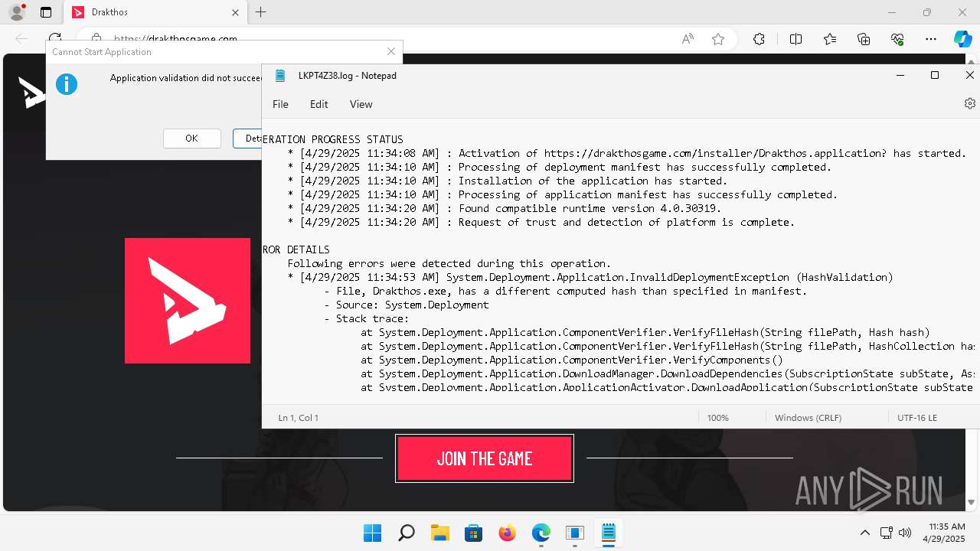Open Edge Extensions puzzle icon
Viewport: 980px width, 551px height.
click(x=759, y=39)
